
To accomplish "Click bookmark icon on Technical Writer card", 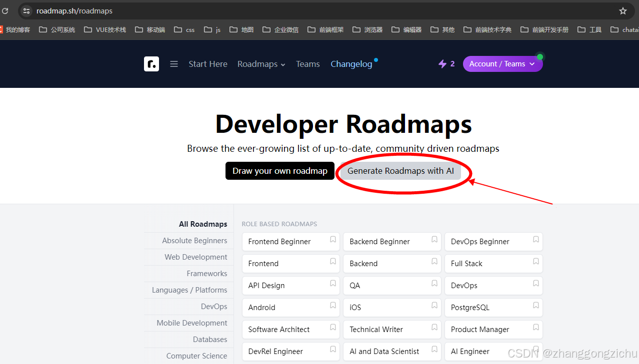I will [x=434, y=328].
